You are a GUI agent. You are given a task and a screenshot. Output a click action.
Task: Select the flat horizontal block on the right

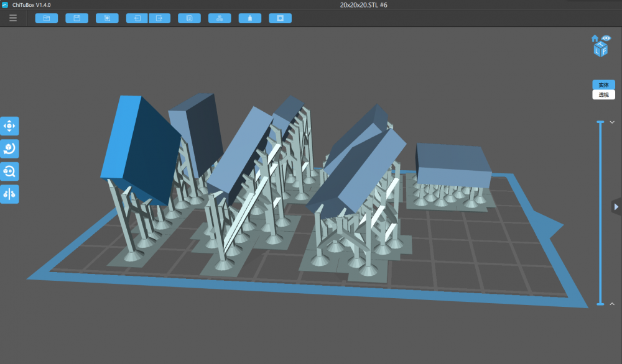click(x=453, y=165)
